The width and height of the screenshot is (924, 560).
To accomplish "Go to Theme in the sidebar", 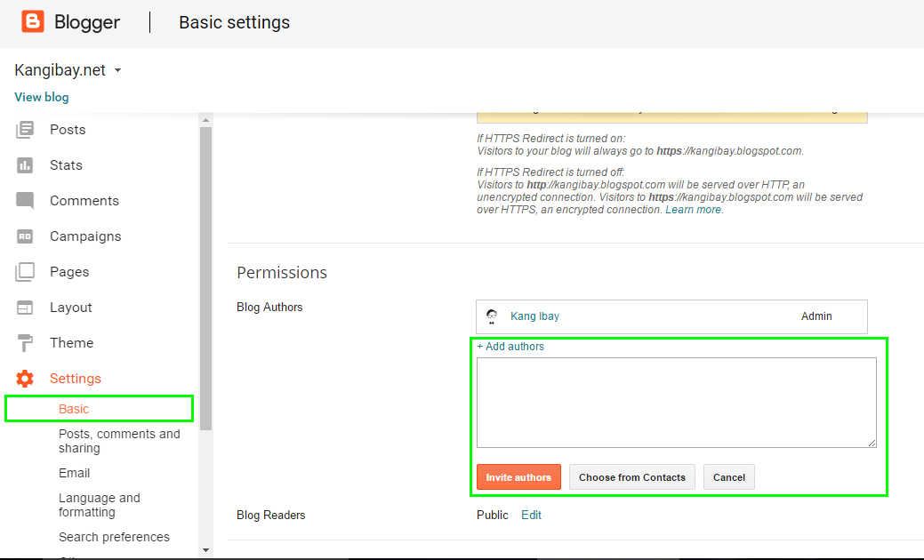I will (71, 343).
